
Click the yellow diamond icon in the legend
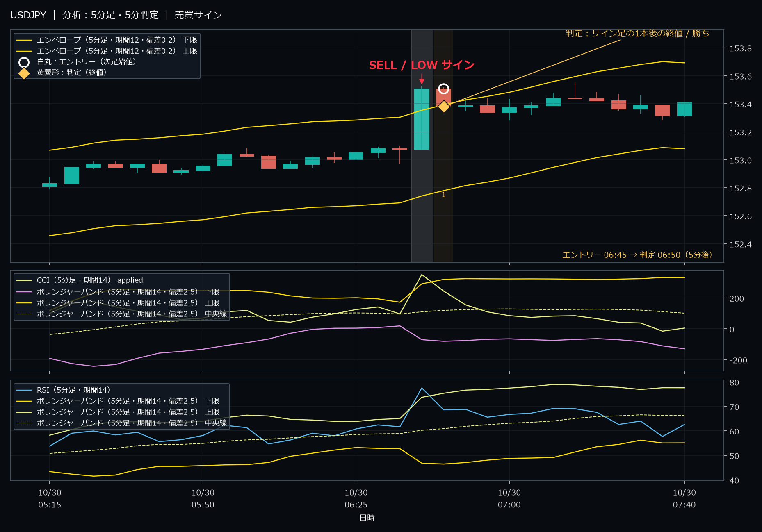point(24,73)
